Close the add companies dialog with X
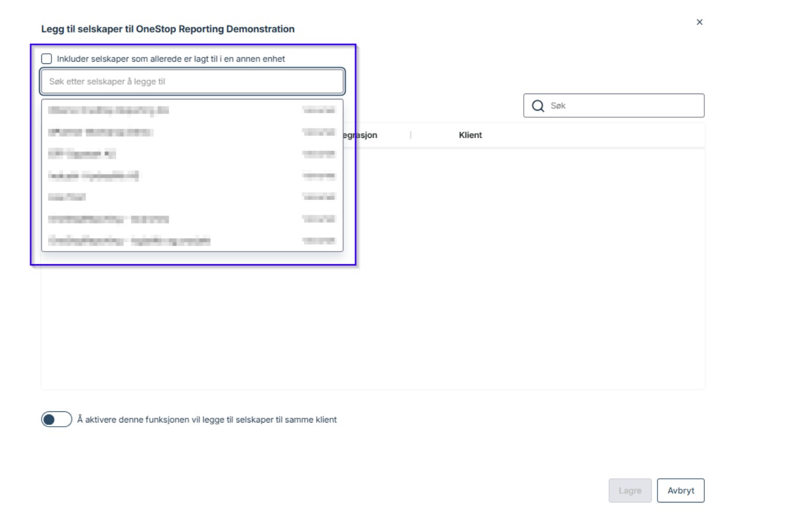812x532 pixels. coord(700,22)
